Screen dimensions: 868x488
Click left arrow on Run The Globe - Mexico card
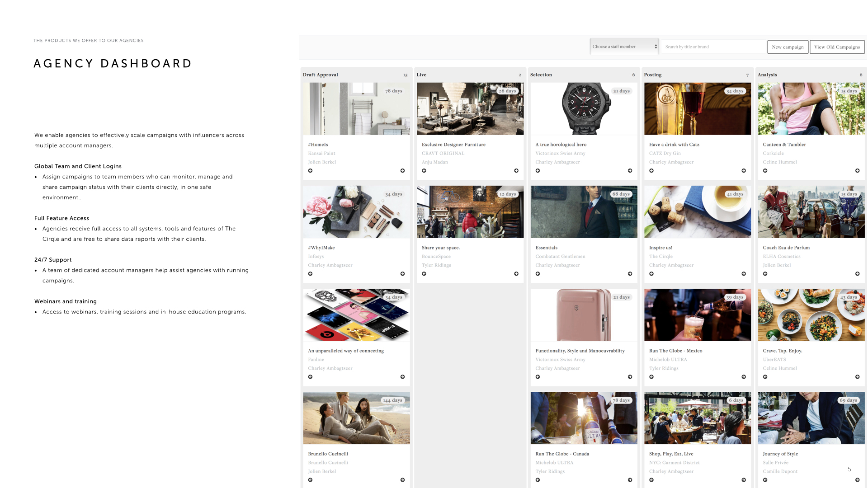click(x=651, y=377)
